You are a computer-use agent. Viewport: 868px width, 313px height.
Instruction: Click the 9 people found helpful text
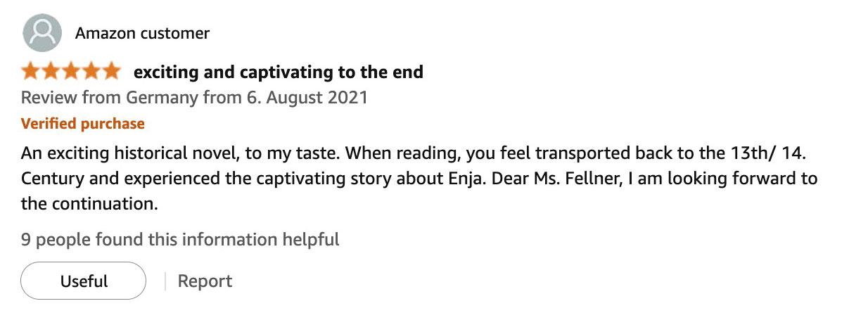point(180,239)
